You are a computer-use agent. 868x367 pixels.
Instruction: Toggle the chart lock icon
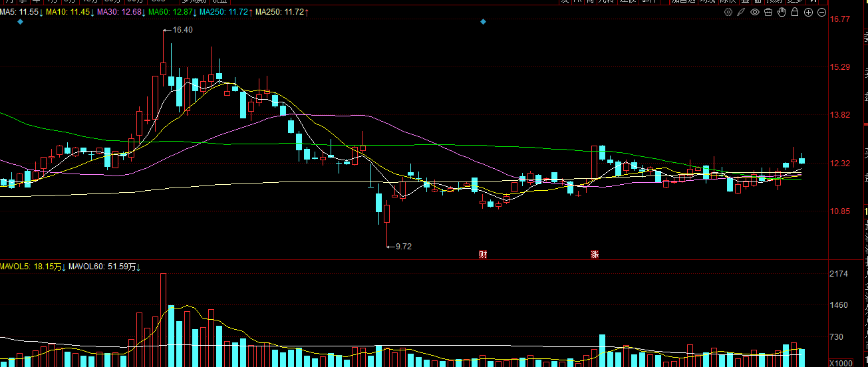[795, 12]
